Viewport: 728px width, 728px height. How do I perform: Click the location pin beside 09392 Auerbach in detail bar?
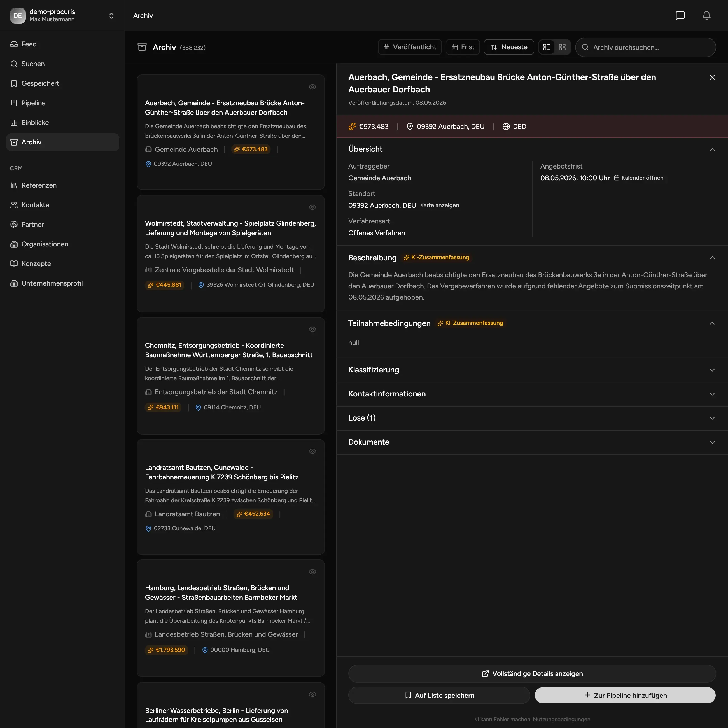[x=410, y=127]
